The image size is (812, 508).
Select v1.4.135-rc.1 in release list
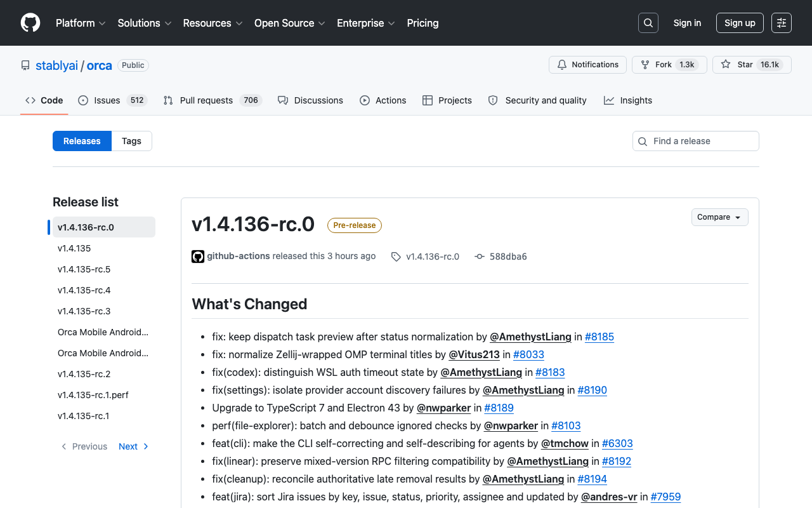click(x=104, y=416)
